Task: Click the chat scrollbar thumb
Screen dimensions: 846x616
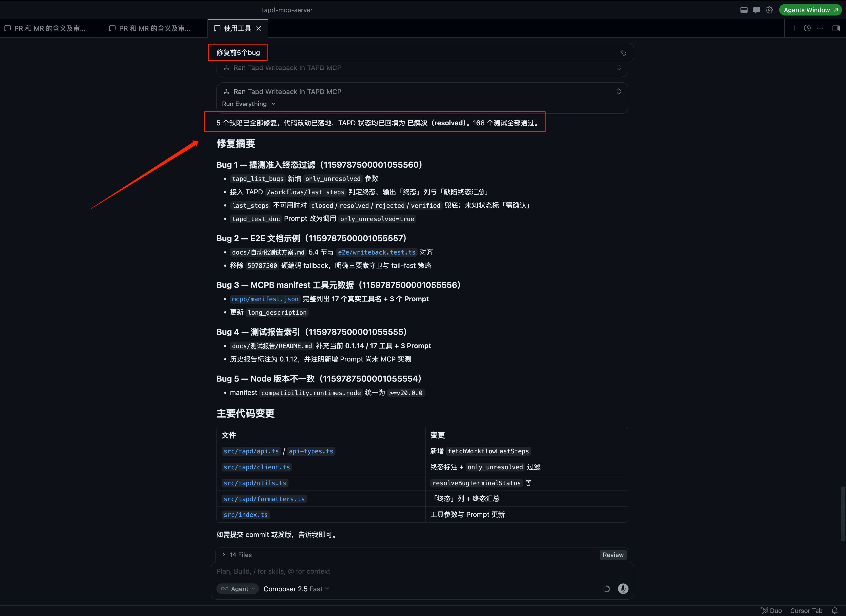Action: click(843, 514)
